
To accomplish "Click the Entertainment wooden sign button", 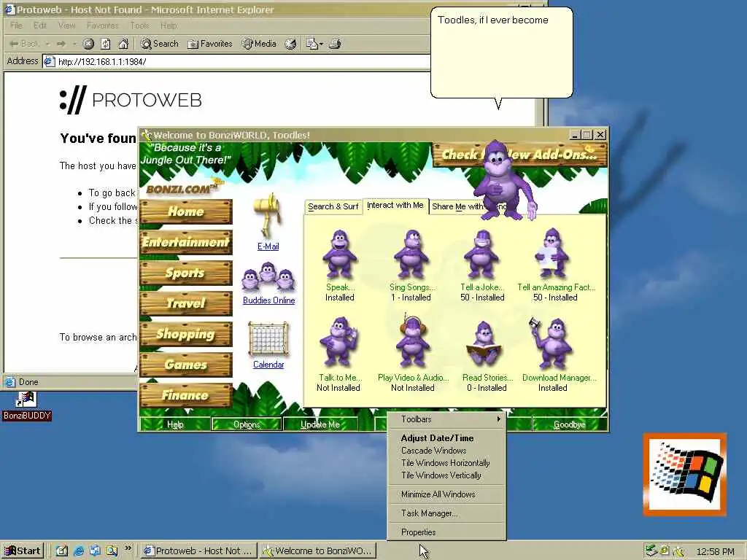I will pyautogui.click(x=186, y=242).
